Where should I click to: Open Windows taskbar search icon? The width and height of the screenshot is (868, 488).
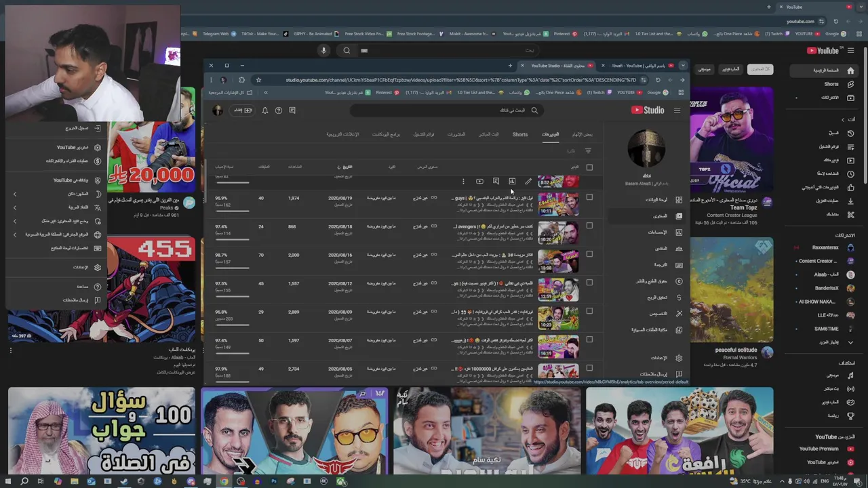24,481
